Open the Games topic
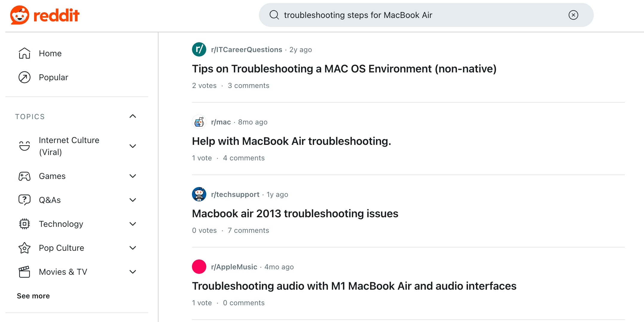Image resolution: width=644 pixels, height=322 pixels. click(52, 176)
